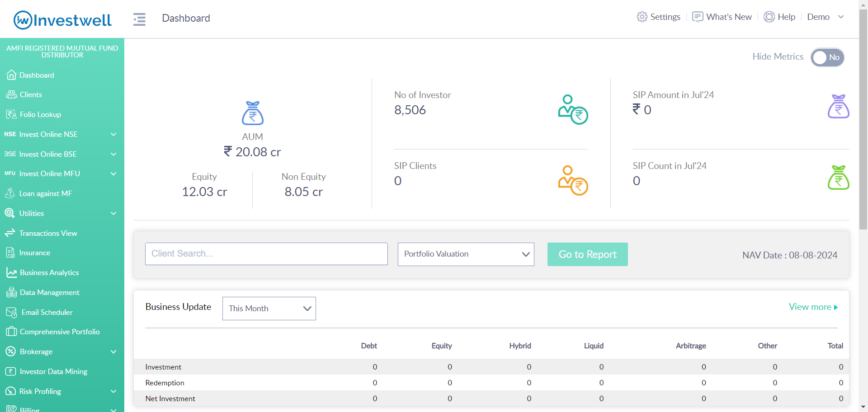Click the Settings gear icon
868x412 pixels.
[642, 17]
